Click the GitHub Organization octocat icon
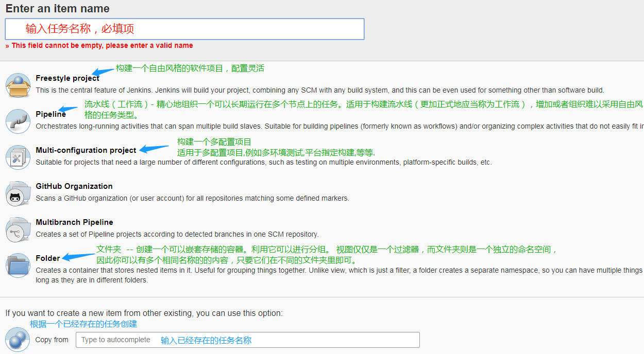This screenshot has width=644, height=354. (18, 193)
